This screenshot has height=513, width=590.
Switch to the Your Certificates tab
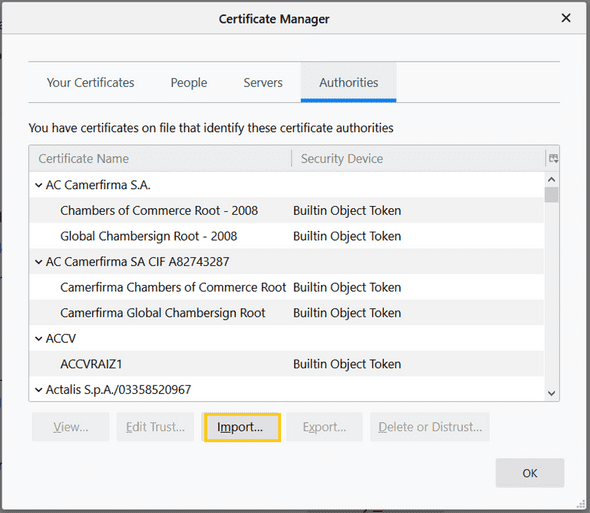(90, 82)
